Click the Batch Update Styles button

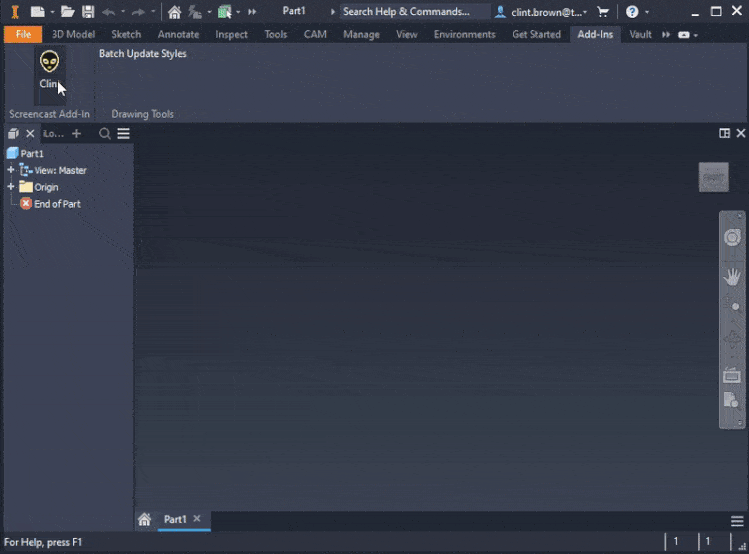click(142, 54)
